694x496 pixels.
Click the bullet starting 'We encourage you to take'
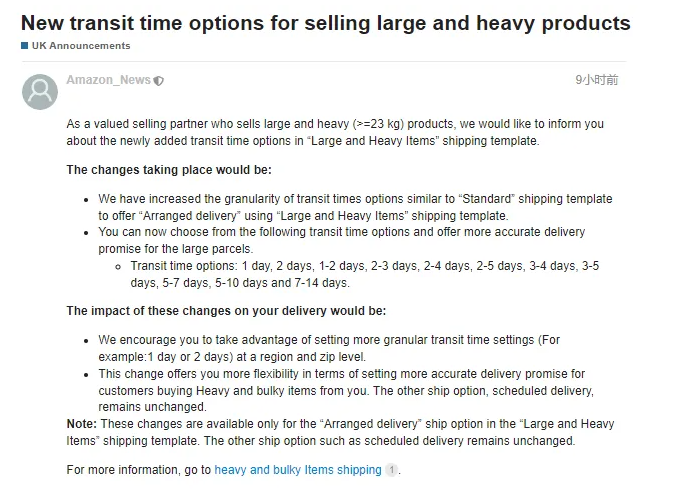coord(329,348)
